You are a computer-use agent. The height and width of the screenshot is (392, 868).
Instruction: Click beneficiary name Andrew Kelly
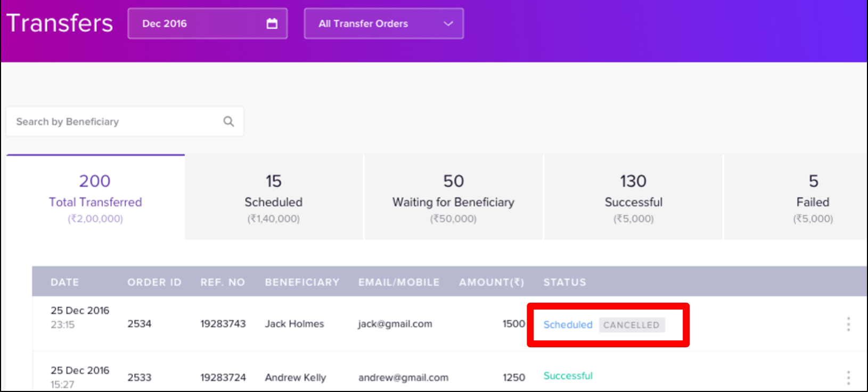(x=296, y=378)
